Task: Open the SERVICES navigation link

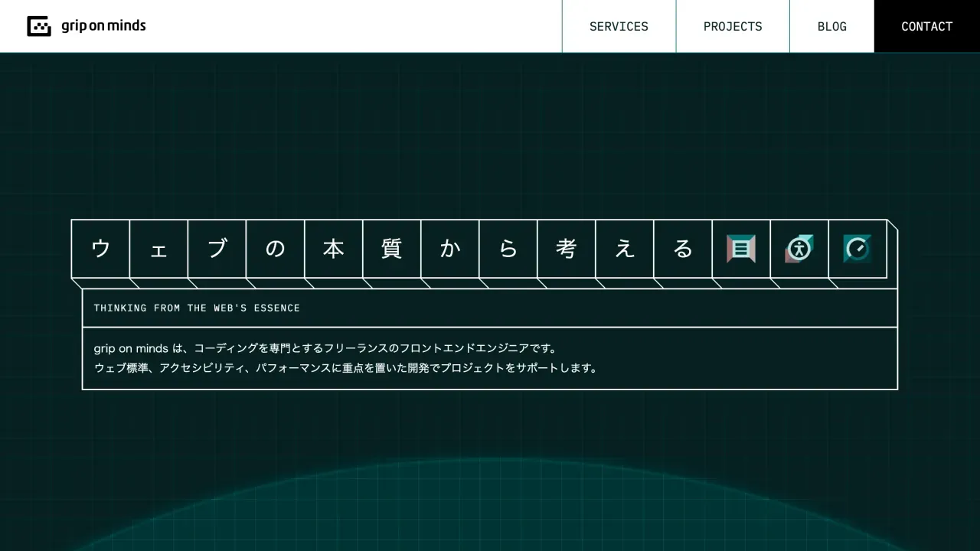Action: [619, 26]
